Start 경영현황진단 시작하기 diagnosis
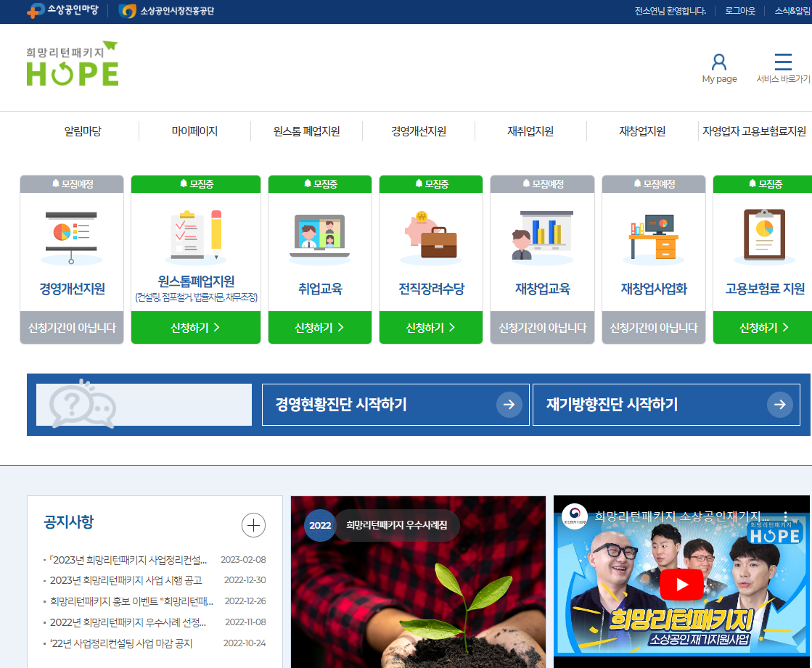The image size is (812, 668). 395,405
